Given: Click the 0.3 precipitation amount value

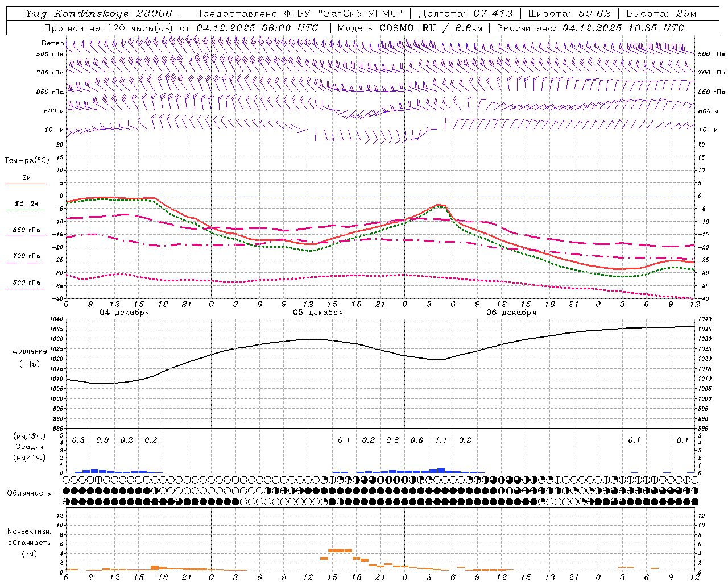Looking at the screenshot, I should [78, 440].
